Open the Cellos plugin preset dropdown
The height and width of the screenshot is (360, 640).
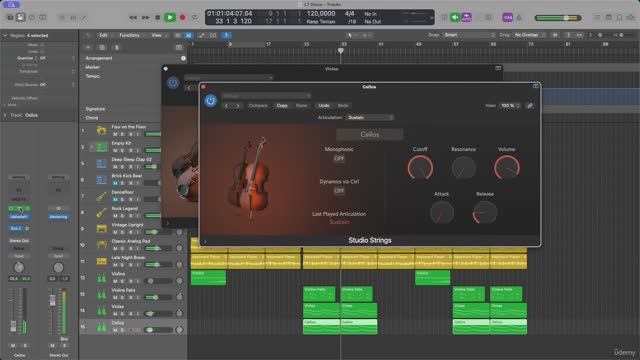pyautogui.click(x=266, y=96)
